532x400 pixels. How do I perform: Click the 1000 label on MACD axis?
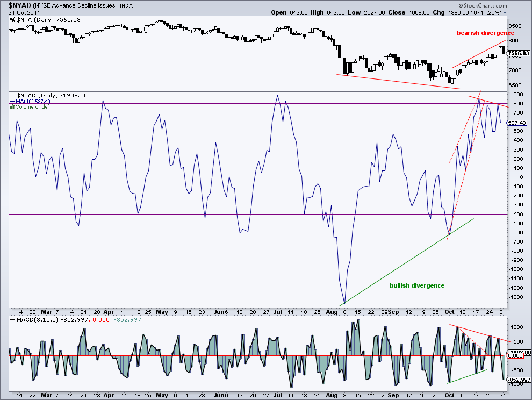tap(517, 327)
